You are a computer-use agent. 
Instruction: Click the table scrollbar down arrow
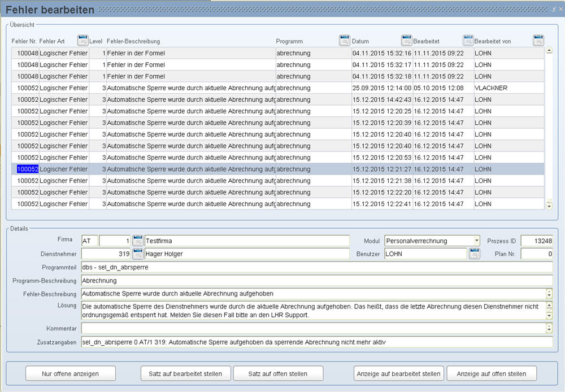pos(549,206)
